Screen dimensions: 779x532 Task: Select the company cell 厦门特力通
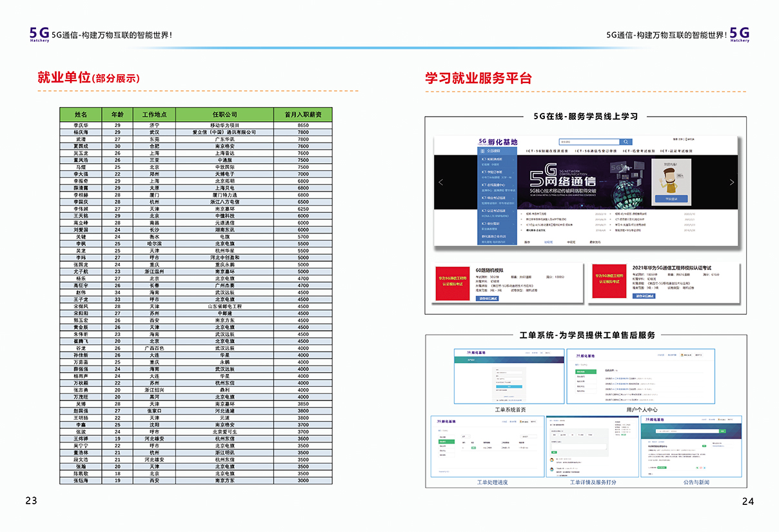[225, 195]
